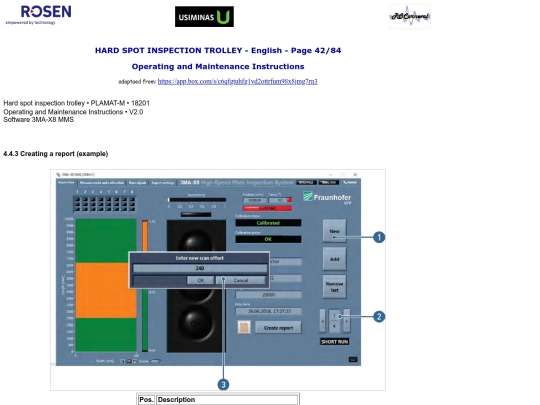Click the probe sensor image in 3MA-X8
The width and height of the screenshot is (540, 405).
(196, 286)
